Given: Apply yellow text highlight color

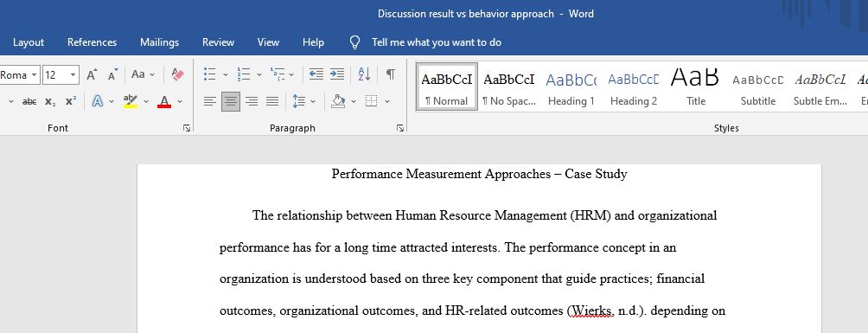Looking at the screenshot, I should [x=130, y=101].
